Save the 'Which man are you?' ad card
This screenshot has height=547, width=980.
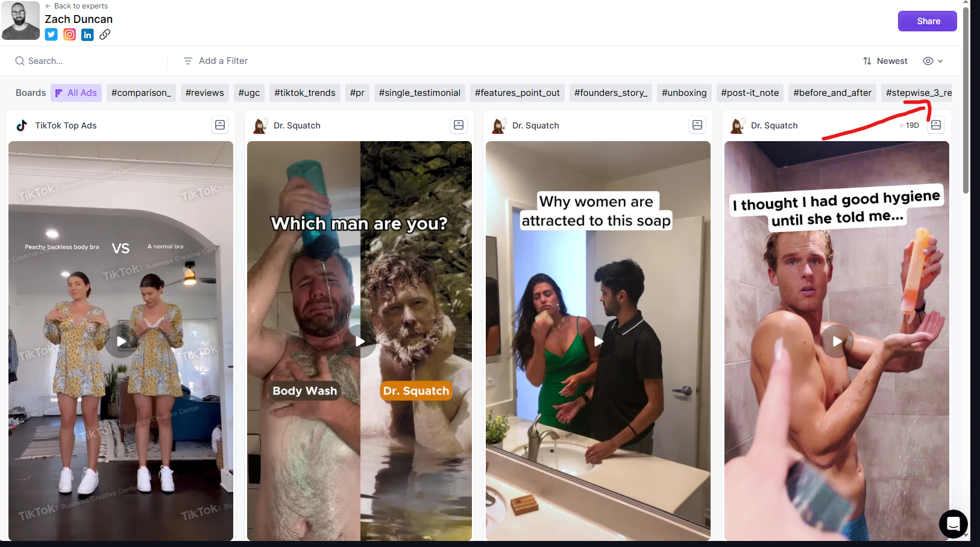[x=459, y=125]
